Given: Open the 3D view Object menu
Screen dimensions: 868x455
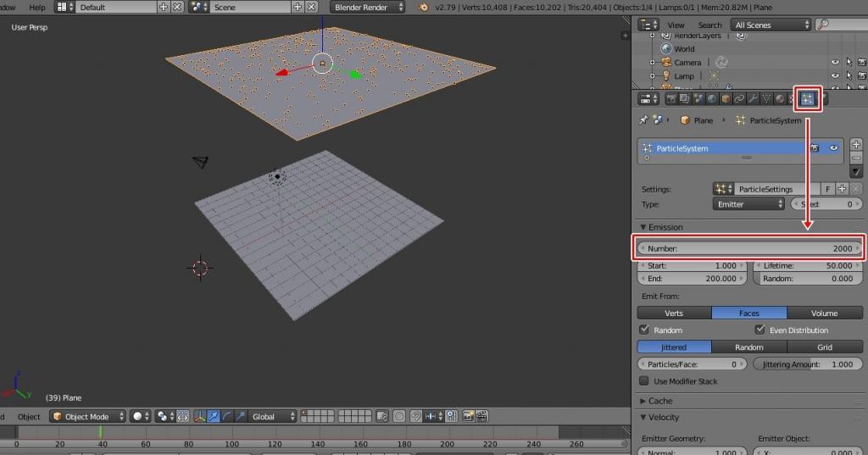Looking at the screenshot, I should [x=29, y=416].
